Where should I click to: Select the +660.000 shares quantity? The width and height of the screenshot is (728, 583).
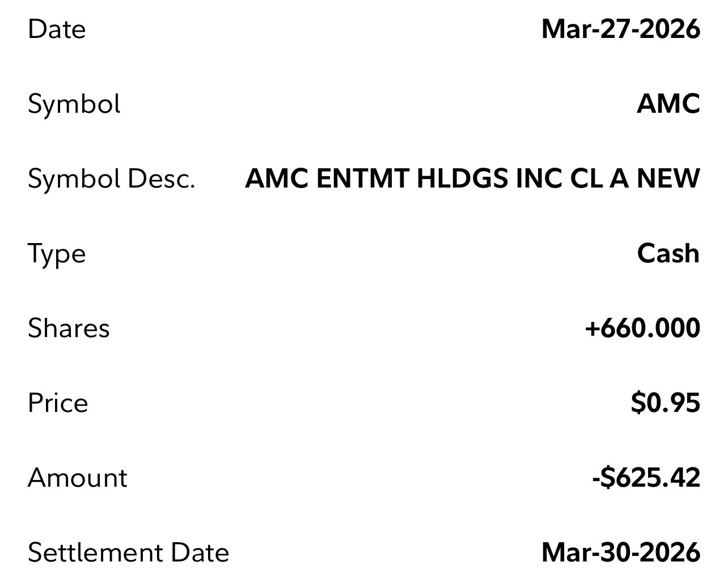tap(642, 329)
